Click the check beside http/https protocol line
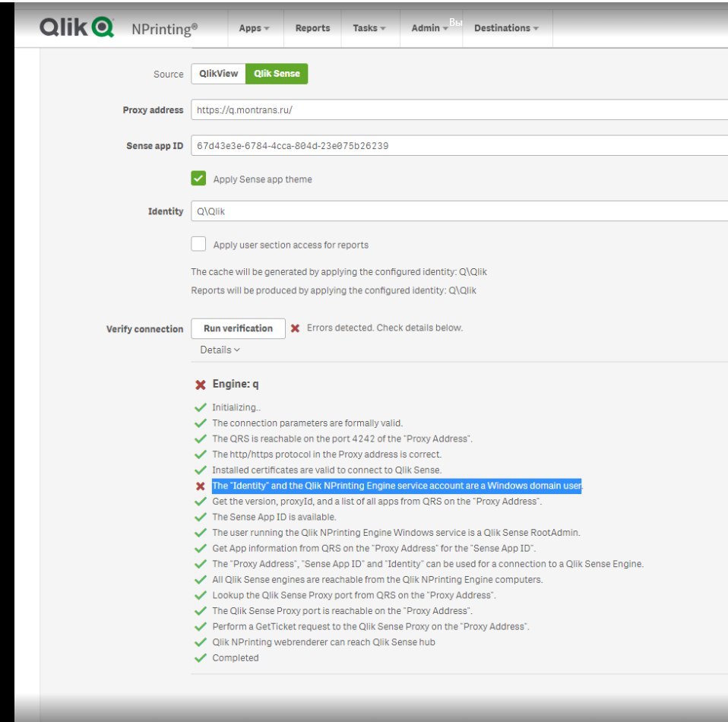 (200, 454)
